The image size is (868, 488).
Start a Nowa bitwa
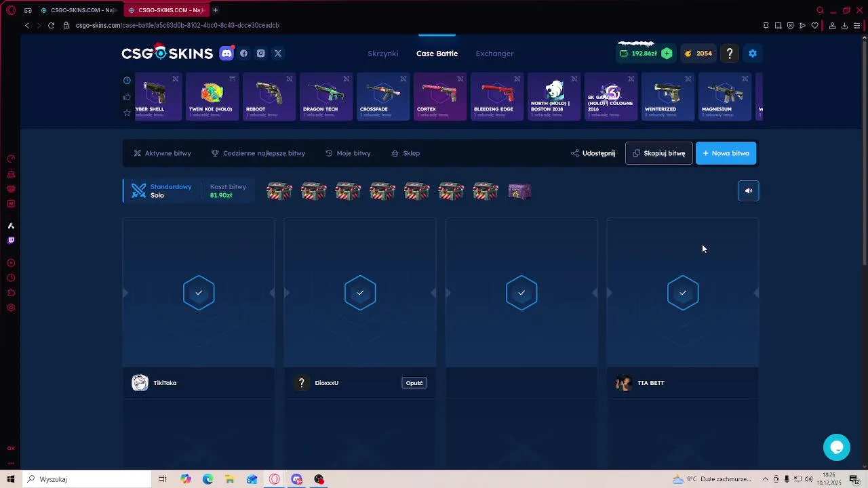[x=726, y=153]
